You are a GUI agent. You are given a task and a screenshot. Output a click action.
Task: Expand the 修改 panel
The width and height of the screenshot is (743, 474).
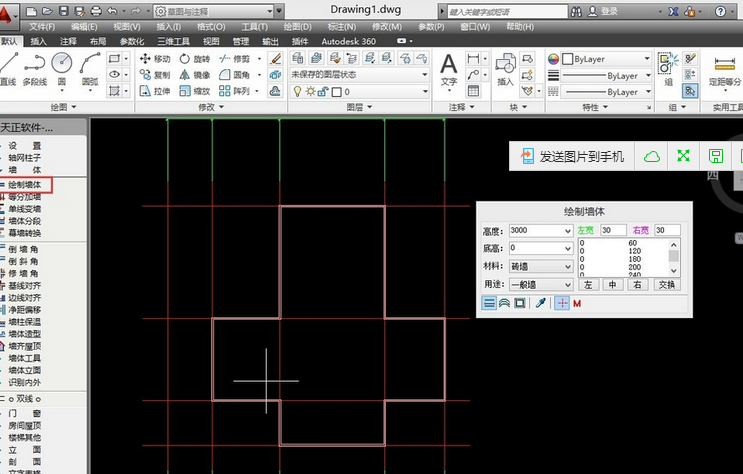point(211,107)
